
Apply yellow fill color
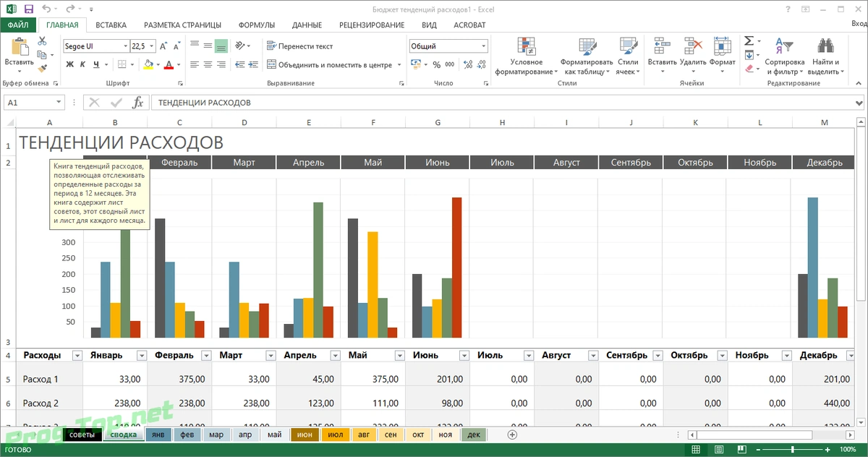point(148,64)
